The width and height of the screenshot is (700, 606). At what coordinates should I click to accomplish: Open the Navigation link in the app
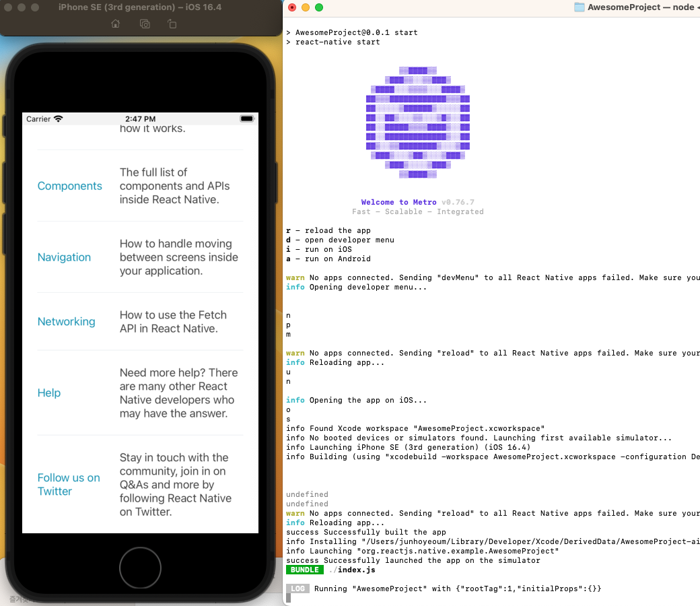[65, 257]
